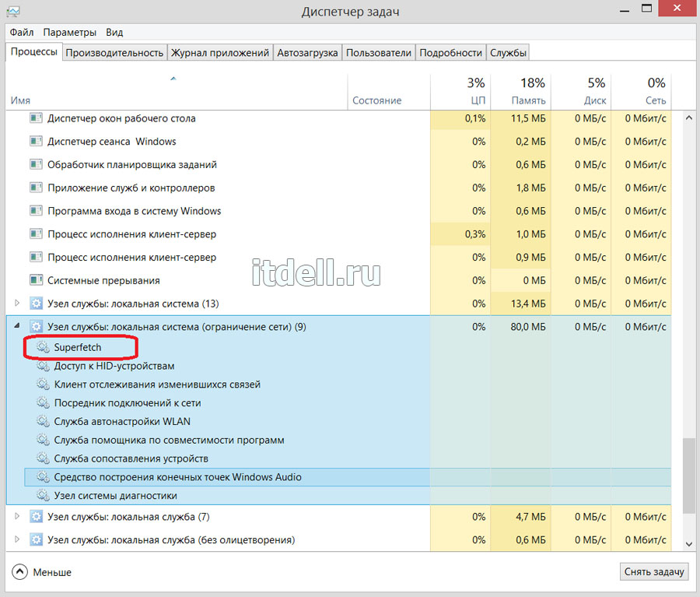Sort by the Имя column header
Viewport: 700px width, 597px height.
177,92
